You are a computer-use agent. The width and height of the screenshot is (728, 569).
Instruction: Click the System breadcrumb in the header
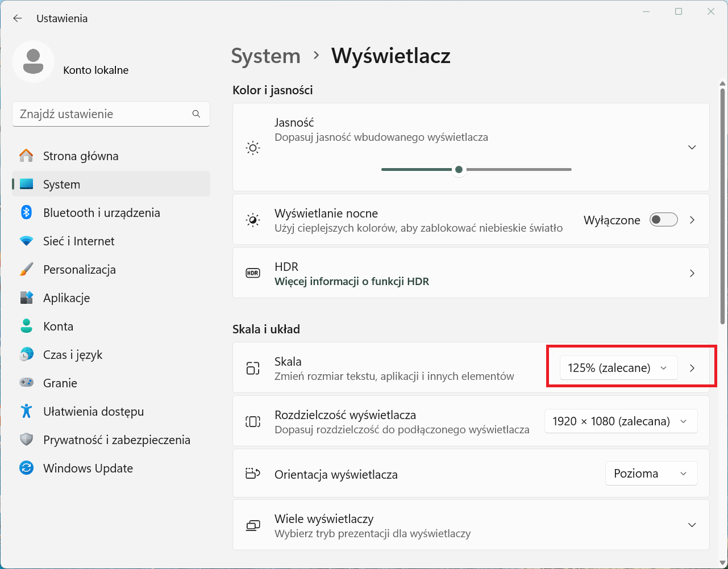pyautogui.click(x=265, y=56)
